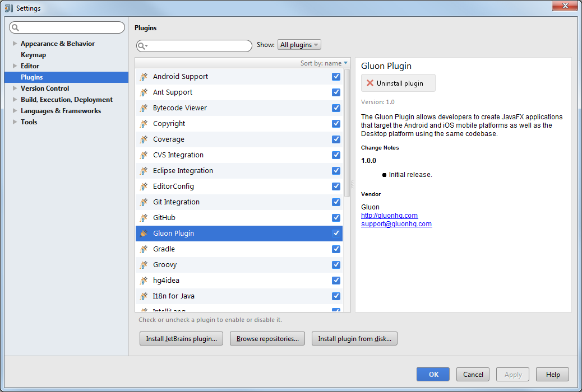
Task: Toggle the Gradle plugin checkbox
Action: (336, 249)
